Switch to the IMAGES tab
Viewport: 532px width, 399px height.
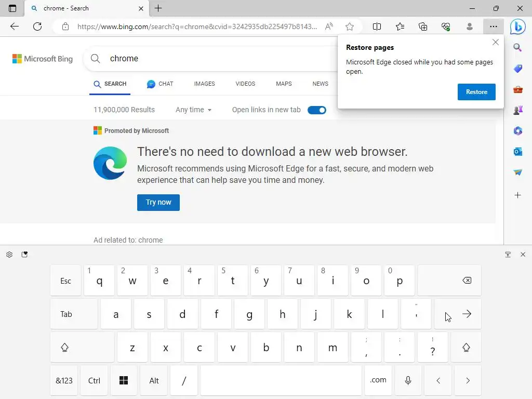pyautogui.click(x=204, y=84)
